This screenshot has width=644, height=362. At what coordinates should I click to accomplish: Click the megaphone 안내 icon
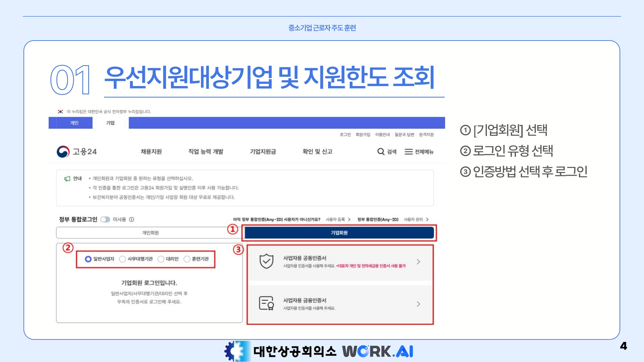click(67, 179)
